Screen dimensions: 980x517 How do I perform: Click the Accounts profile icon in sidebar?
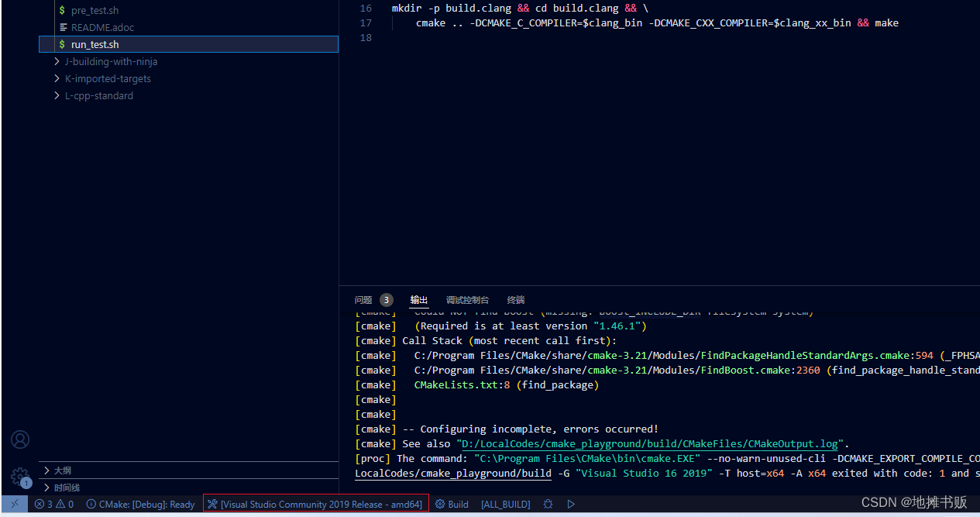(x=20, y=439)
